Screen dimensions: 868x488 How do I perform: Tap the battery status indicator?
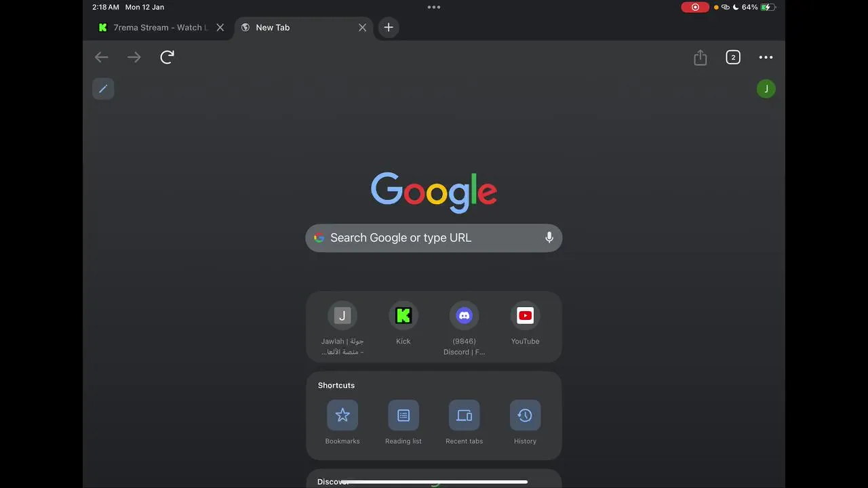point(768,7)
